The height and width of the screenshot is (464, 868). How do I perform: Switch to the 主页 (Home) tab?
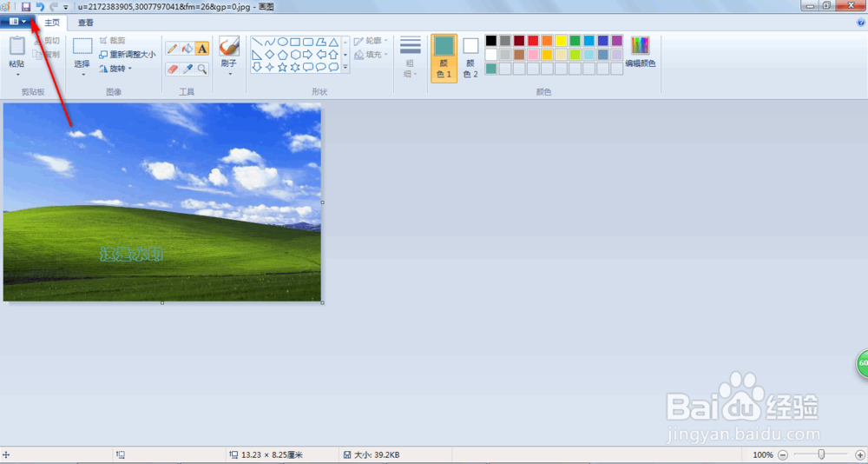[x=52, y=23]
